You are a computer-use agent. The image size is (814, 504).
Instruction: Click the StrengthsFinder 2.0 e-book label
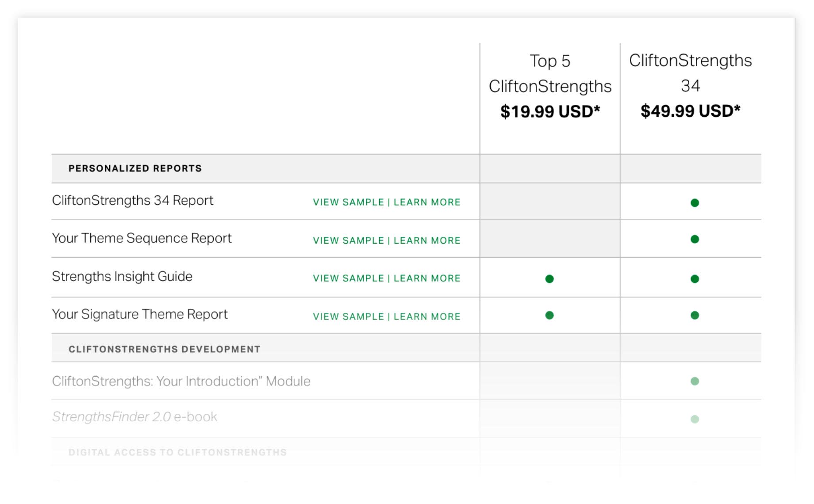point(134,417)
